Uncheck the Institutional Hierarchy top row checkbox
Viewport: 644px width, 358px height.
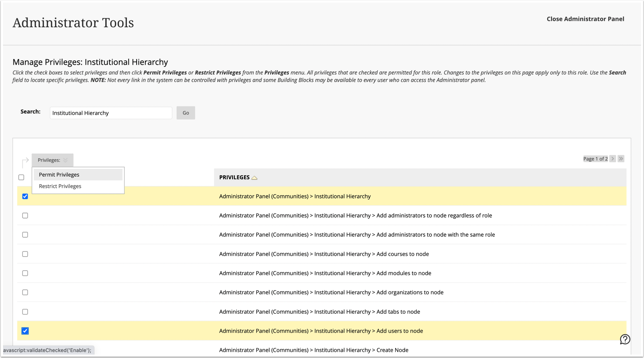[25, 196]
